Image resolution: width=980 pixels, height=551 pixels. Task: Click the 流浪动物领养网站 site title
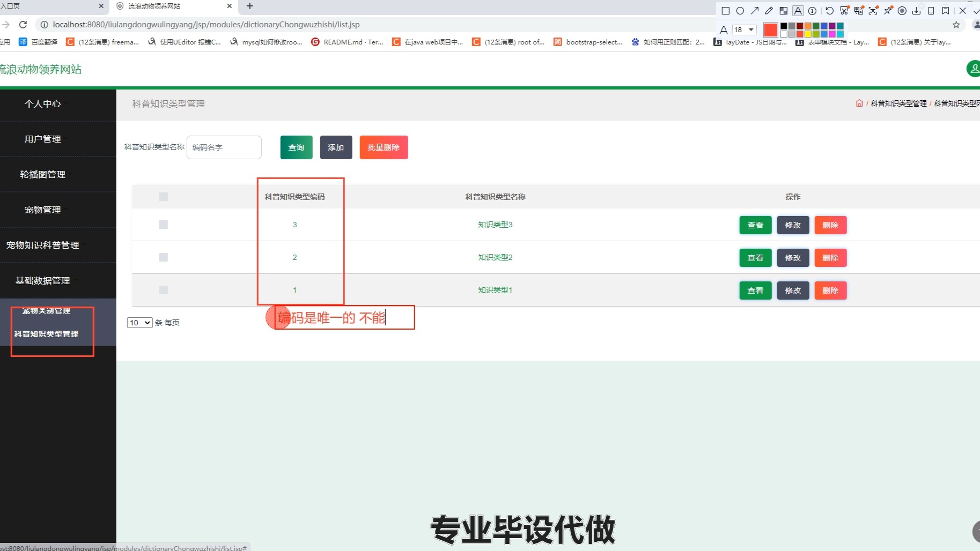pos(40,69)
